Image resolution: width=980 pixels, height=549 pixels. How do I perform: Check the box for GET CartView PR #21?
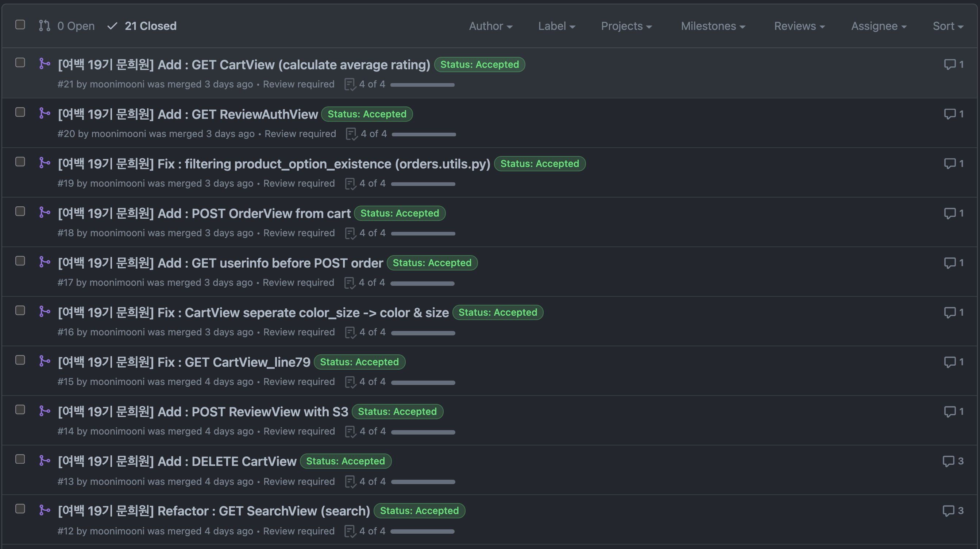click(20, 63)
